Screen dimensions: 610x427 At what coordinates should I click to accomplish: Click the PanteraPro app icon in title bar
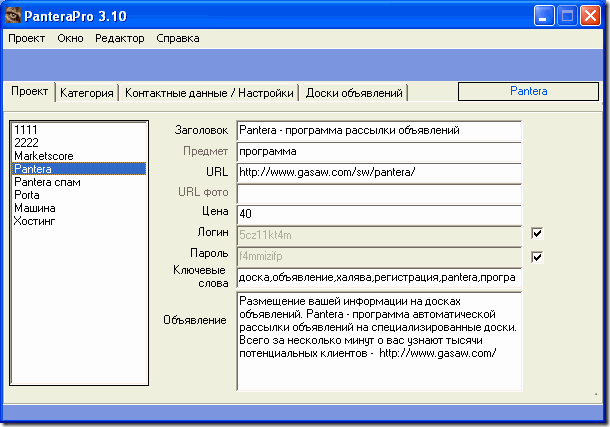pos(12,16)
